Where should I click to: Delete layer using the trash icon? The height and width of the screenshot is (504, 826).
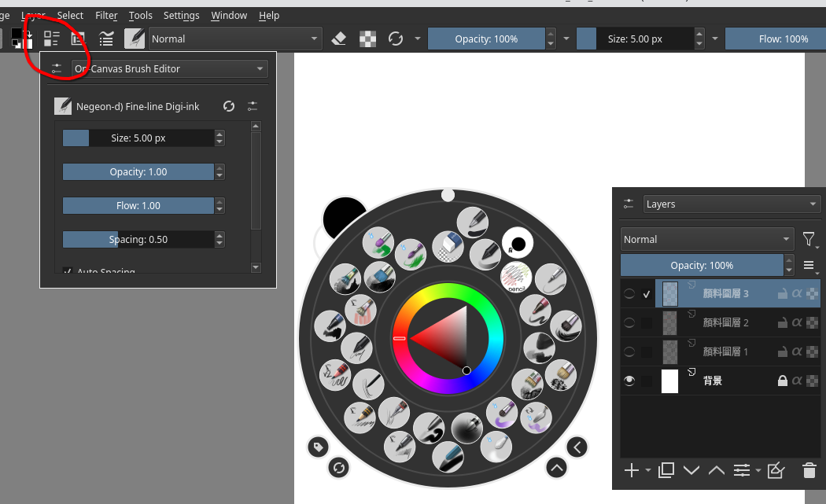pos(809,470)
